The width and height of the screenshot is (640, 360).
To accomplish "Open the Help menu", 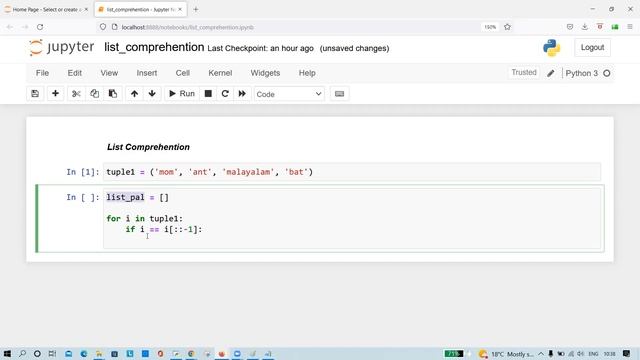I will click(307, 73).
